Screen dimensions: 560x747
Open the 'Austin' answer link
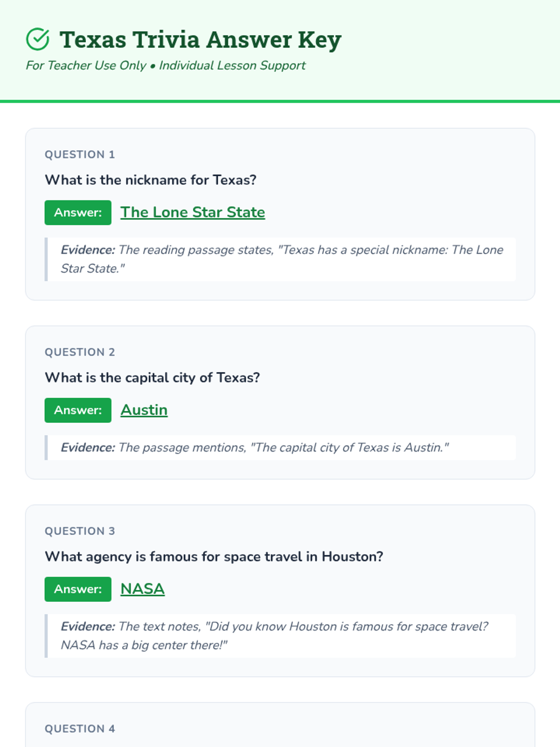click(x=144, y=410)
